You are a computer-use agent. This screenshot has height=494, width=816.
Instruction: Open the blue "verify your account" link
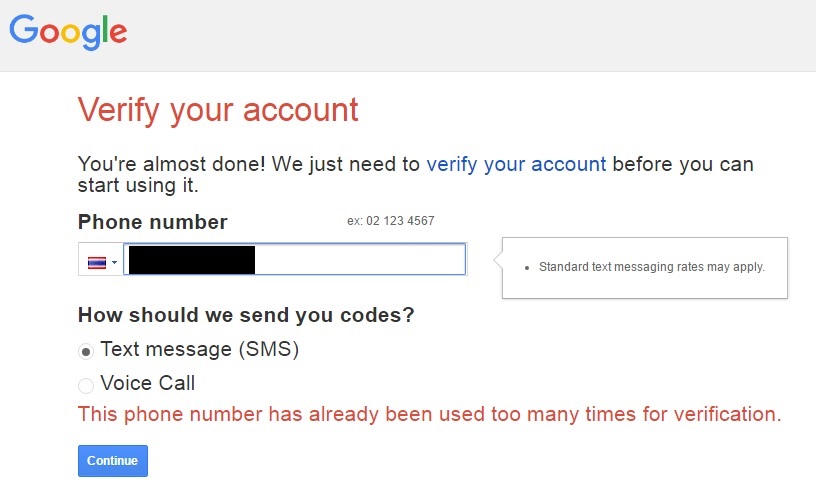tap(516, 164)
